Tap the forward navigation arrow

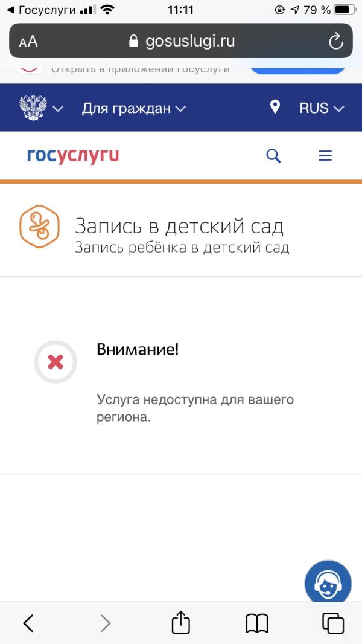coord(106,623)
